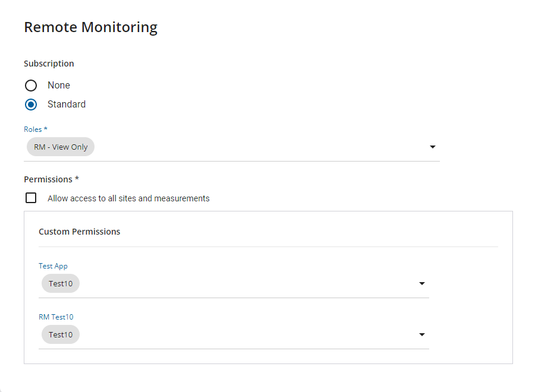
Task: Click the Test10 chip under RM Test10
Action: (x=61, y=335)
